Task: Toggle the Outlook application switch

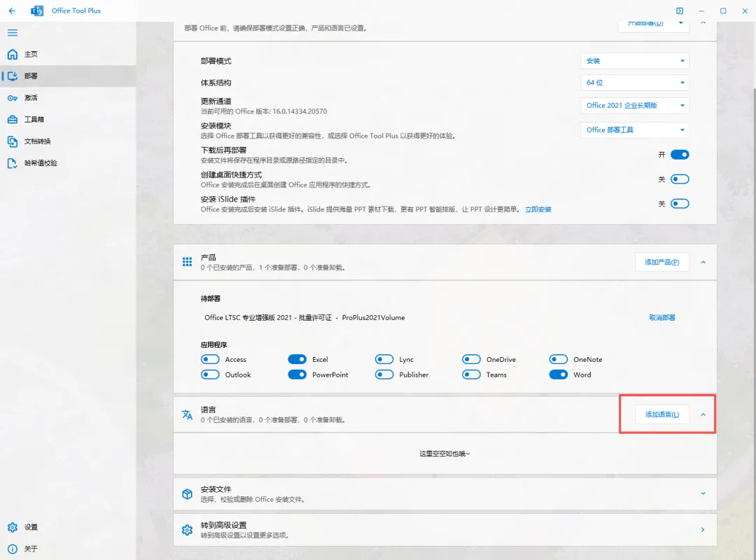Action: (210, 374)
